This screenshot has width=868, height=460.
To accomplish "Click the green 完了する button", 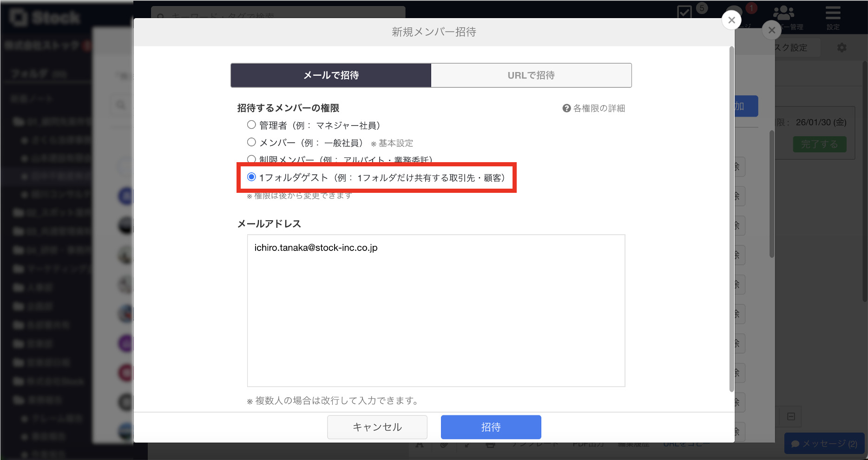I will (819, 144).
